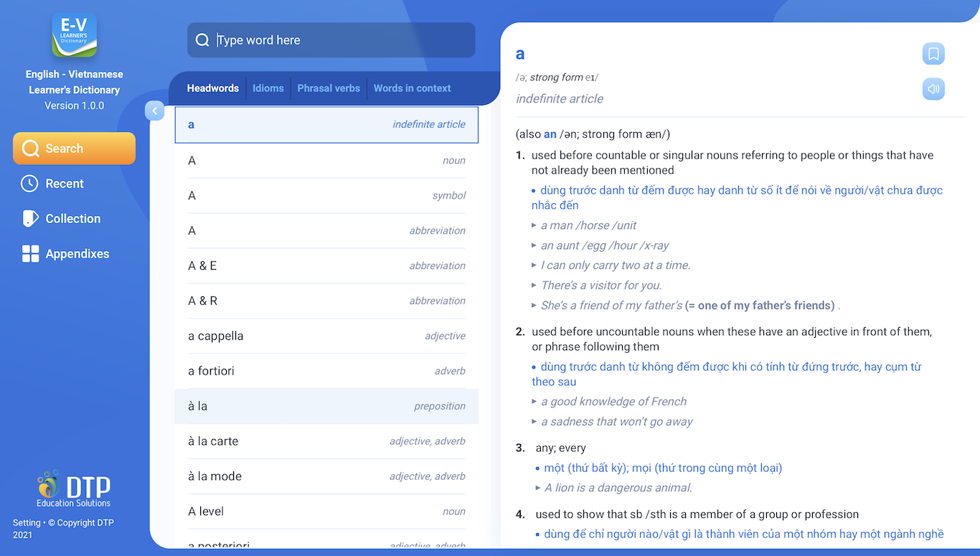Select headword 'a' indefinite article
The height and width of the screenshot is (556, 980).
pyautogui.click(x=326, y=125)
